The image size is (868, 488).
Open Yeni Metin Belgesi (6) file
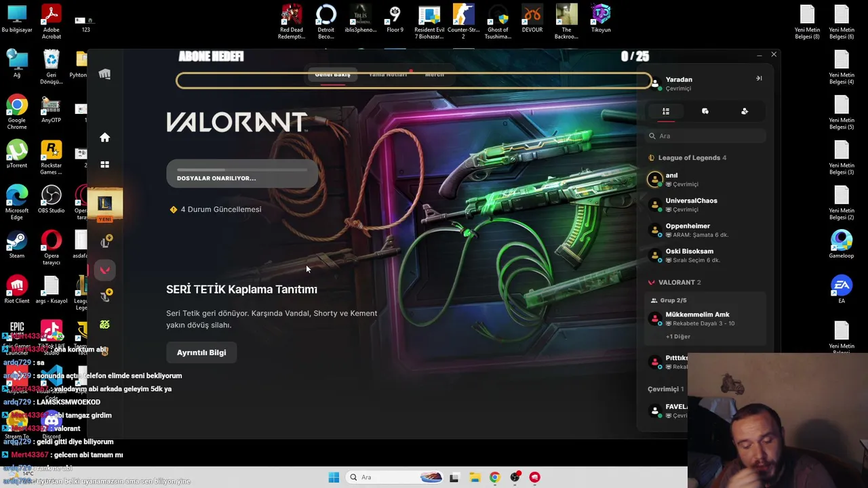pos(842,22)
